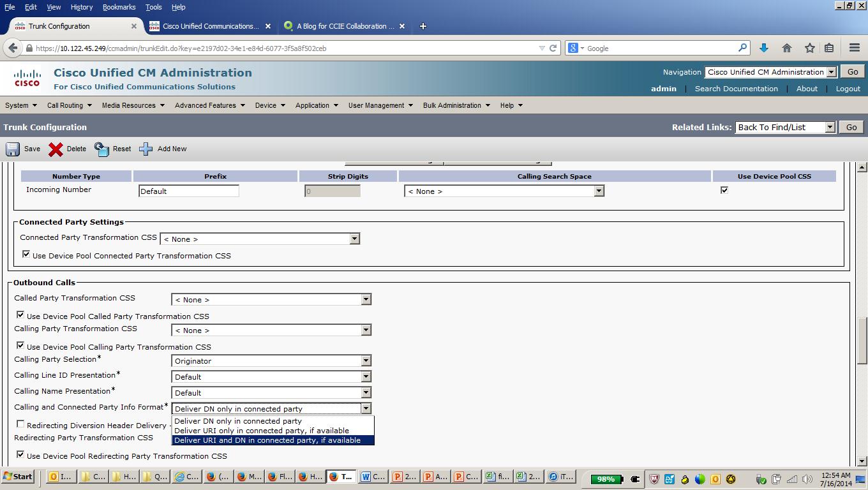Viewport: 868px width, 490px height.
Task: Toggle Use Device Pool Calling Party Transformation CSS
Action: (x=20, y=345)
